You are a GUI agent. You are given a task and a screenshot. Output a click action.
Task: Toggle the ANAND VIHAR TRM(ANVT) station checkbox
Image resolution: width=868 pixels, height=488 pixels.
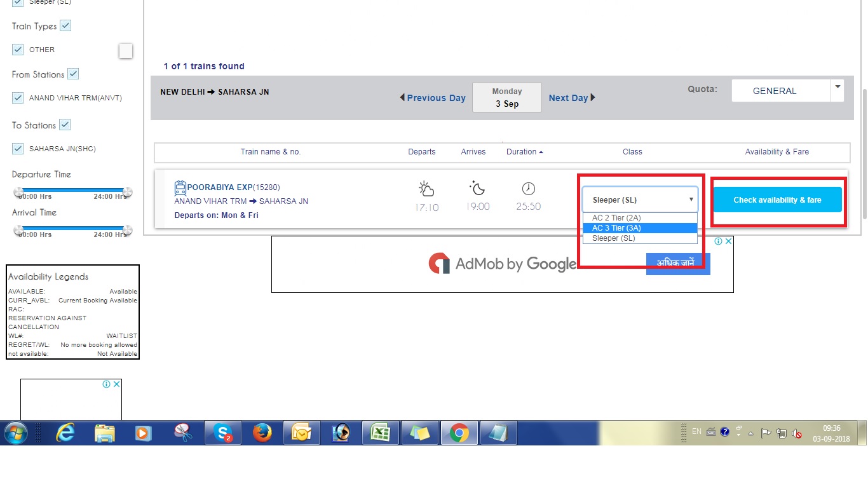pos(18,98)
